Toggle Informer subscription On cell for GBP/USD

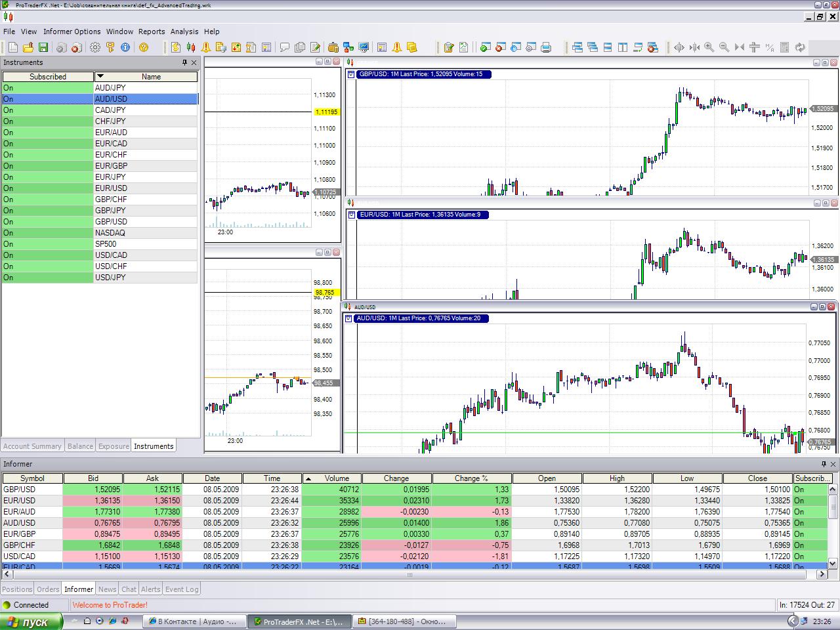[x=810, y=490]
